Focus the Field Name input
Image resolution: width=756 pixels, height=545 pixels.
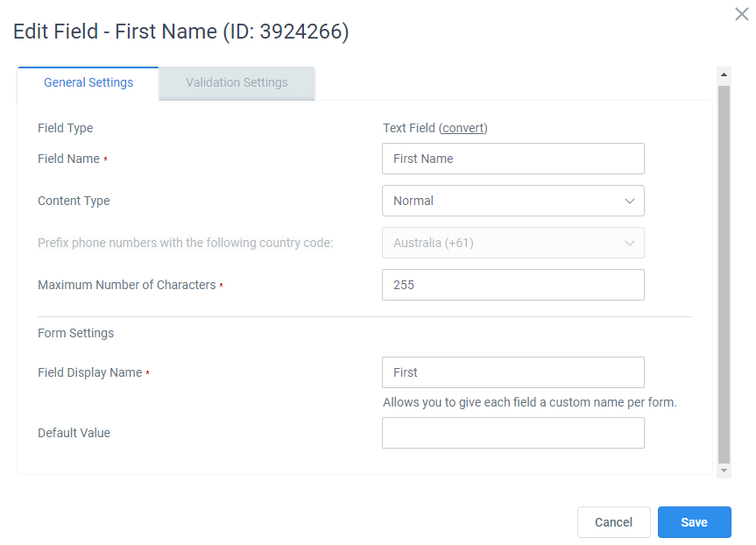pyautogui.click(x=513, y=159)
